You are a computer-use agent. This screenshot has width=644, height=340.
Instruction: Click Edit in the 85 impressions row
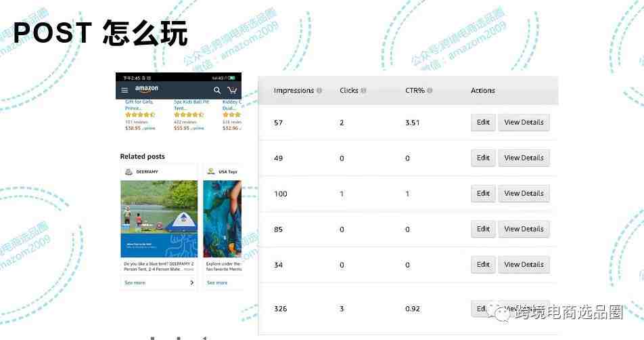(x=483, y=229)
